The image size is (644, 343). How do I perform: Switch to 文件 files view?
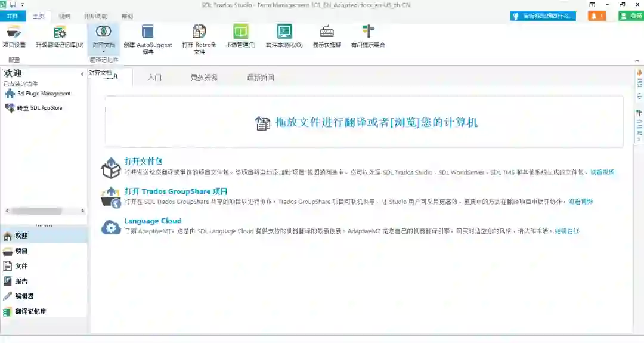[44, 266]
